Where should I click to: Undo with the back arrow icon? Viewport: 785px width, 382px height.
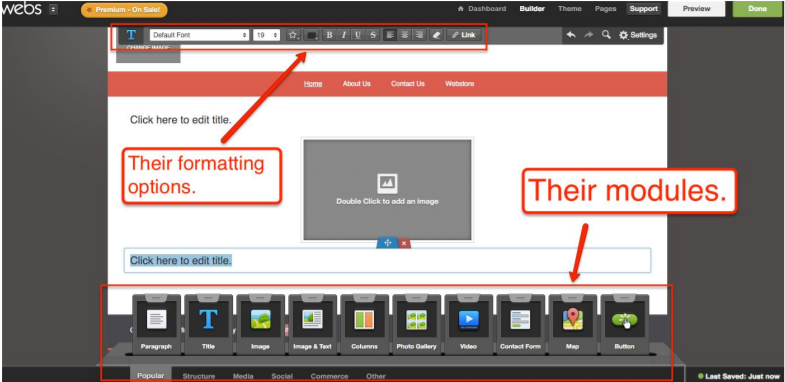571,35
